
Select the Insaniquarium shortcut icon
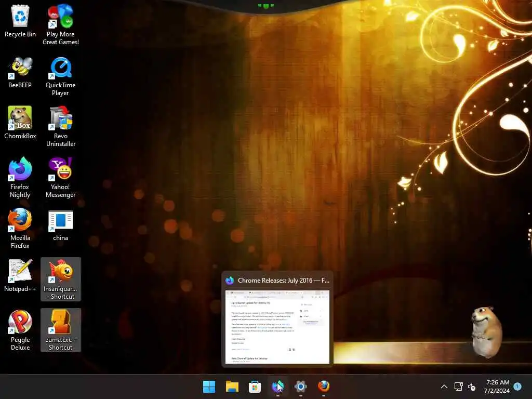click(61, 279)
